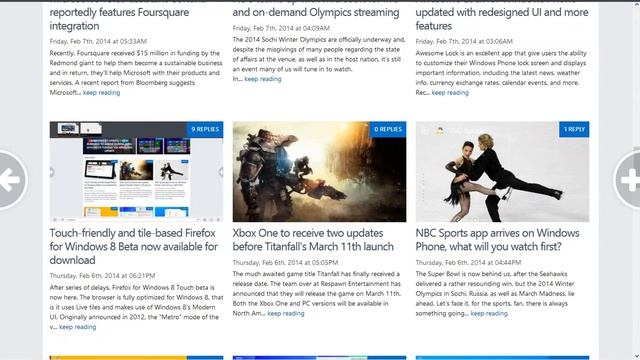Click date 'Thursday, Feb 6th, 2014 at 04:44PM'
The width and height of the screenshot is (640, 360).
click(468, 262)
